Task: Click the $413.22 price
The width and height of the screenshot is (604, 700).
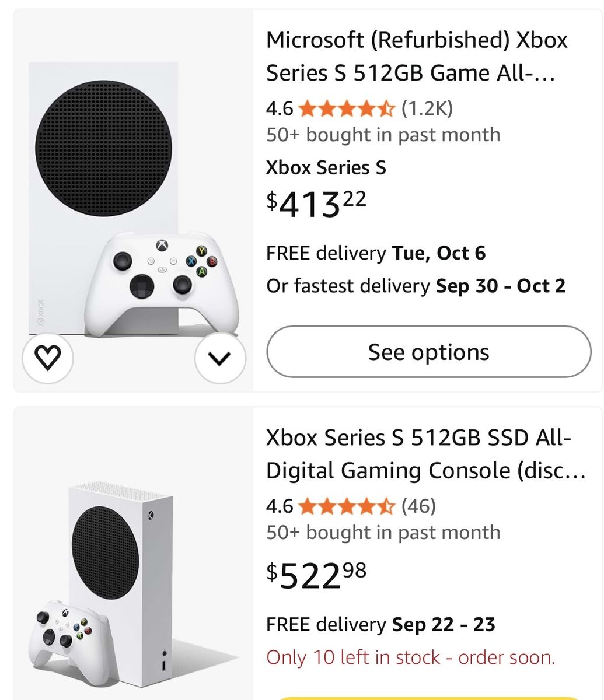Action: [316, 204]
